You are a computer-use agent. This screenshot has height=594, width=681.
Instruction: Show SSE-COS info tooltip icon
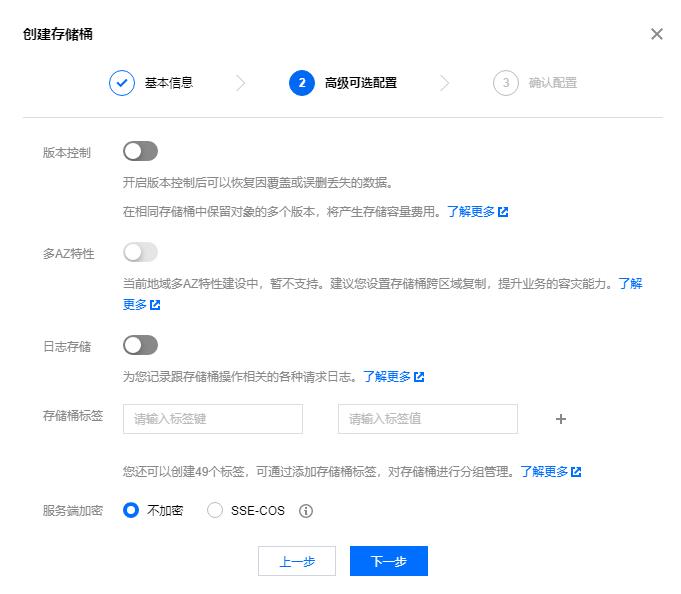(306, 511)
